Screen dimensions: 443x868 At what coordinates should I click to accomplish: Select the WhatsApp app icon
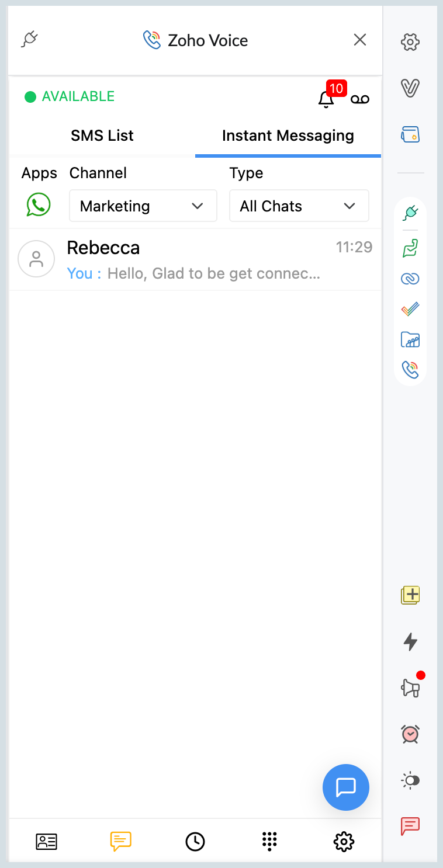(x=39, y=205)
